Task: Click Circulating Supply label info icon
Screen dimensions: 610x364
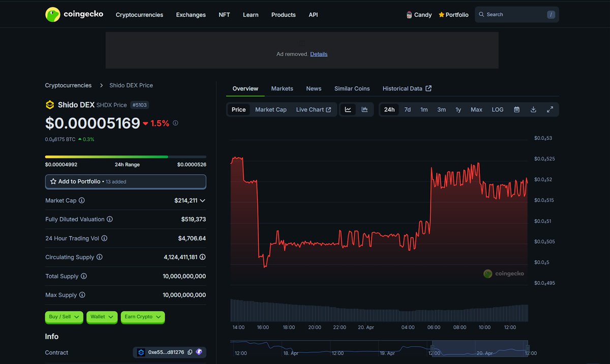Action: click(100, 257)
